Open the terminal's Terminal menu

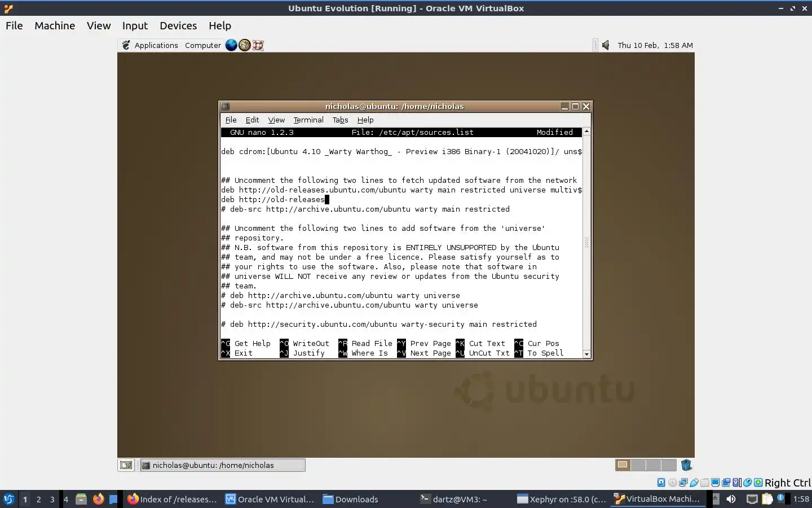click(x=308, y=120)
